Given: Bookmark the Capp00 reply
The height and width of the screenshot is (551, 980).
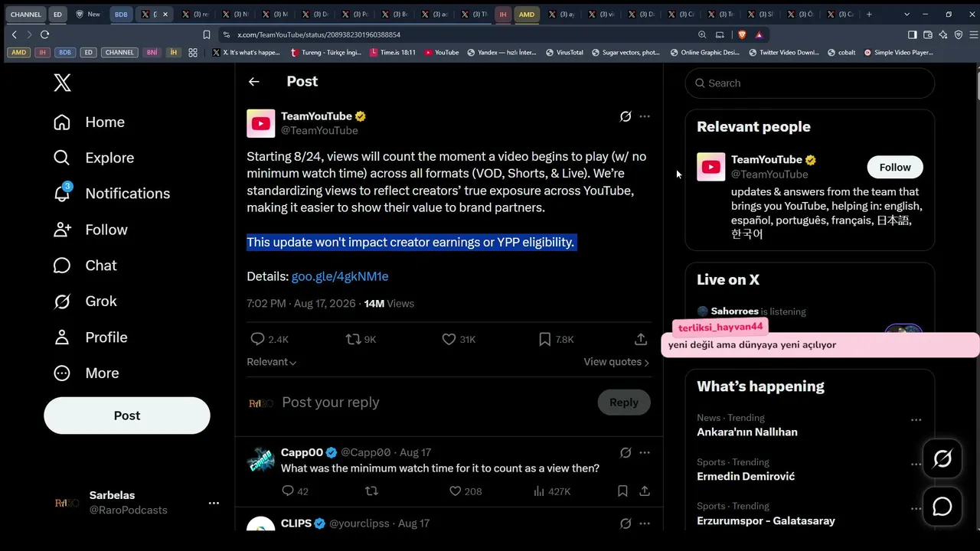Looking at the screenshot, I should (x=622, y=491).
